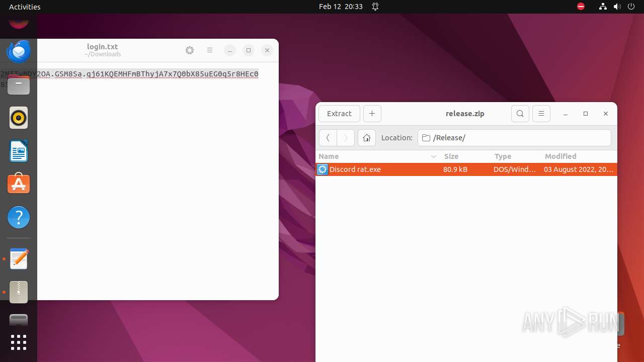The image size is (644, 362).
Task: Open the removable drive dock icon
Action: 19,320
